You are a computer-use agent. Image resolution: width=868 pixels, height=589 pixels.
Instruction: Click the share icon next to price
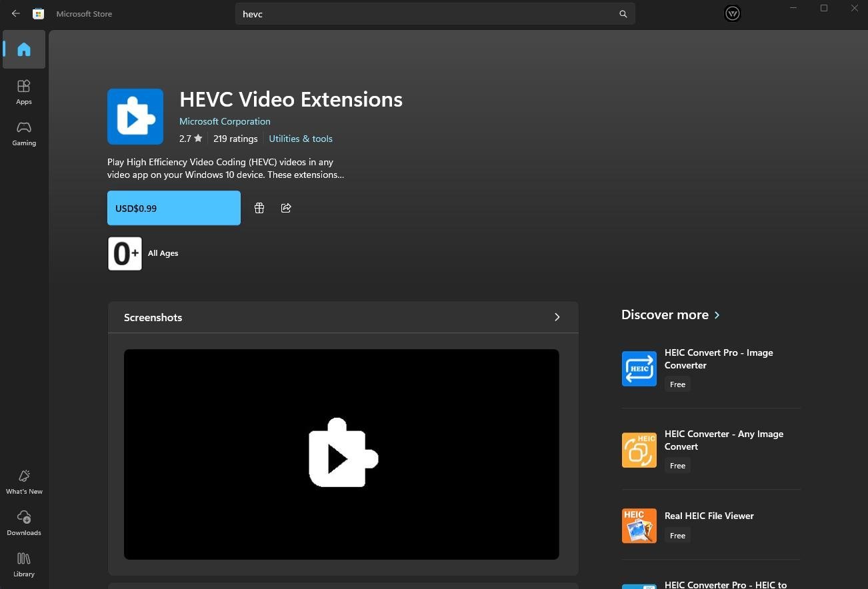[x=286, y=208]
